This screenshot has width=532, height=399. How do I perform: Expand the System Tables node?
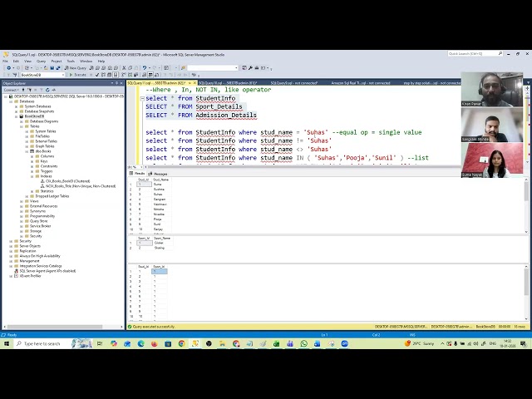[x=27, y=131]
